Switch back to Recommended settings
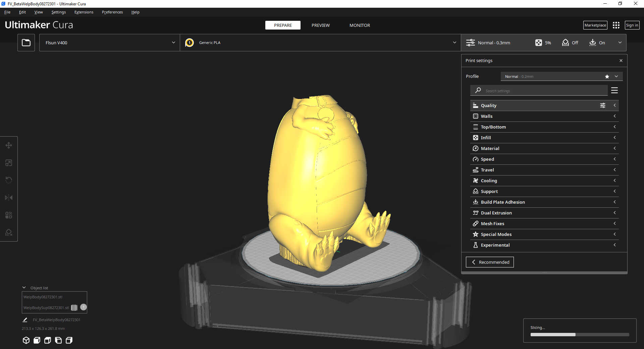Screen dimensions: 644x349 [x=490, y=262]
